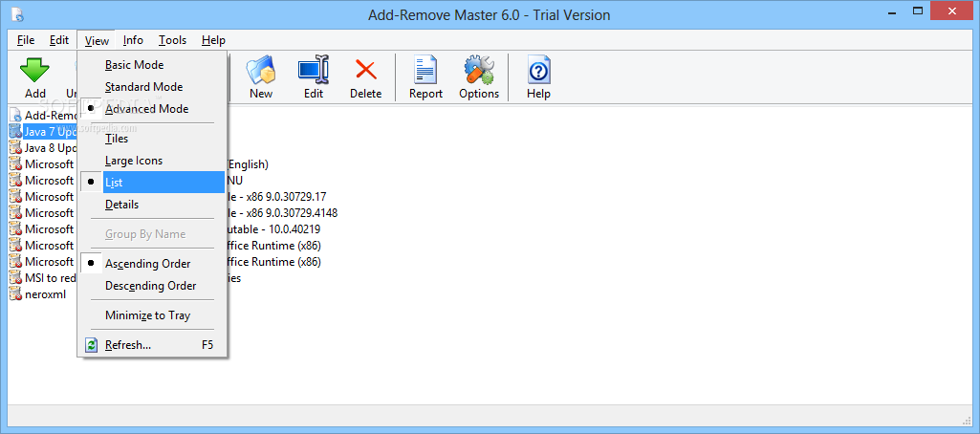Open the File menu
The height and width of the screenshot is (434, 980).
(x=26, y=40)
